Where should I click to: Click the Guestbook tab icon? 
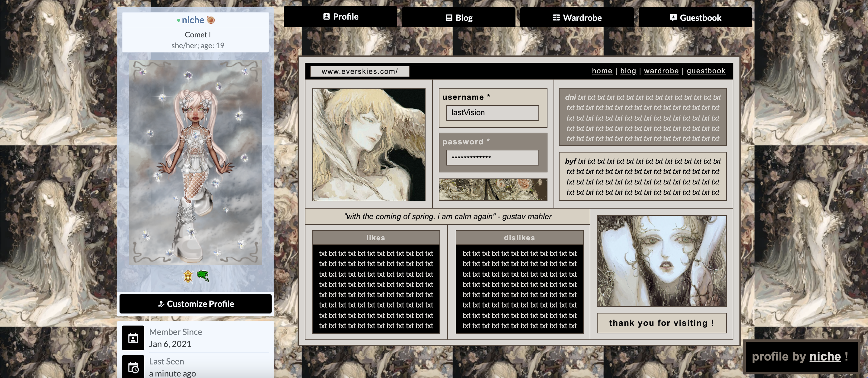(673, 18)
